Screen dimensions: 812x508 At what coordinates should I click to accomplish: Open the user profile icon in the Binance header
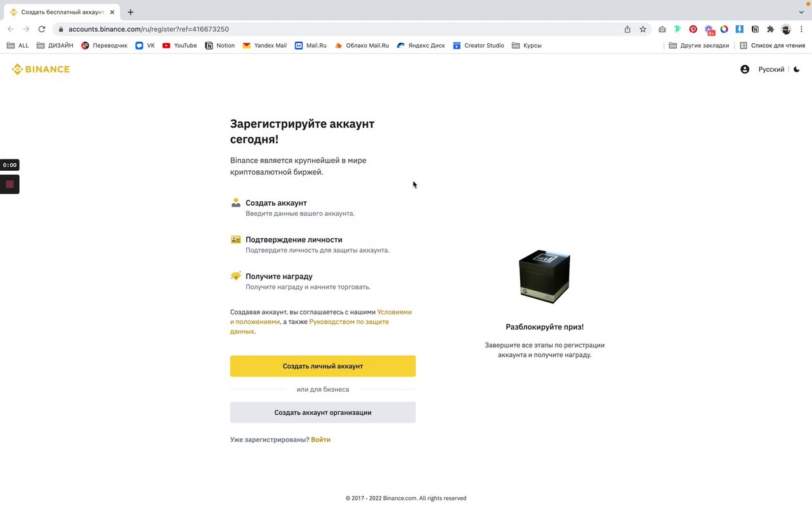tap(745, 69)
